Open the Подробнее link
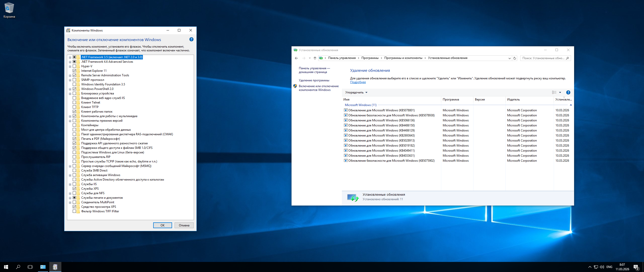The width and height of the screenshot is (644, 272). pos(358,82)
